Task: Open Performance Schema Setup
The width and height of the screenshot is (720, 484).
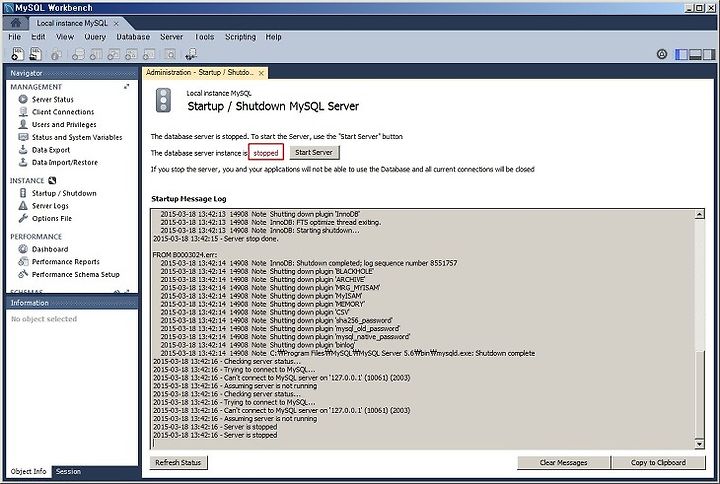Action: 75,275
